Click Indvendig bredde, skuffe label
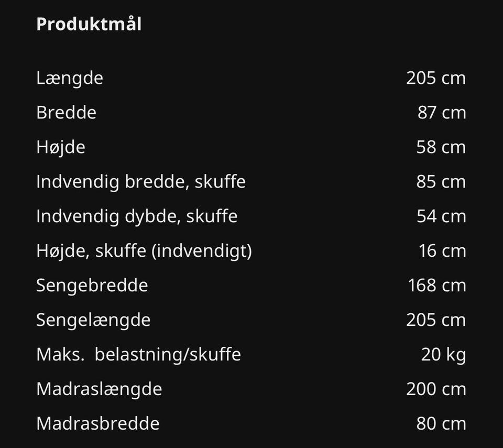The width and height of the screenshot is (503, 448). (x=140, y=182)
